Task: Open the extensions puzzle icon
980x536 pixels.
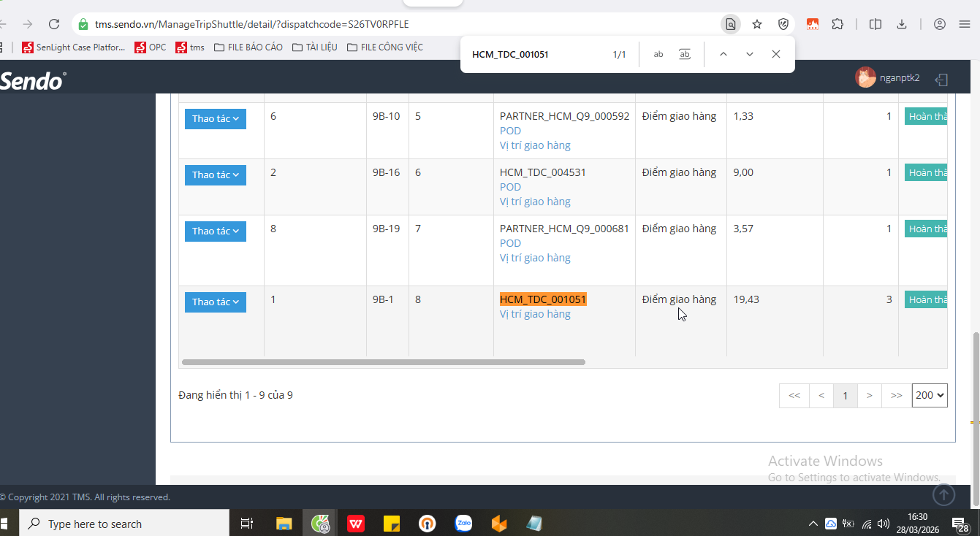Action: (x=837, y=24)
